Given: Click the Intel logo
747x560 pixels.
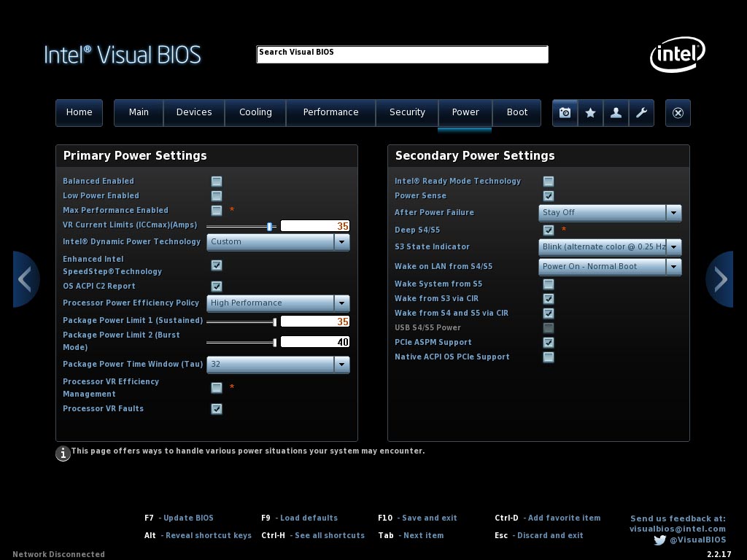Looking at the screenshot, I should point(678,54).
